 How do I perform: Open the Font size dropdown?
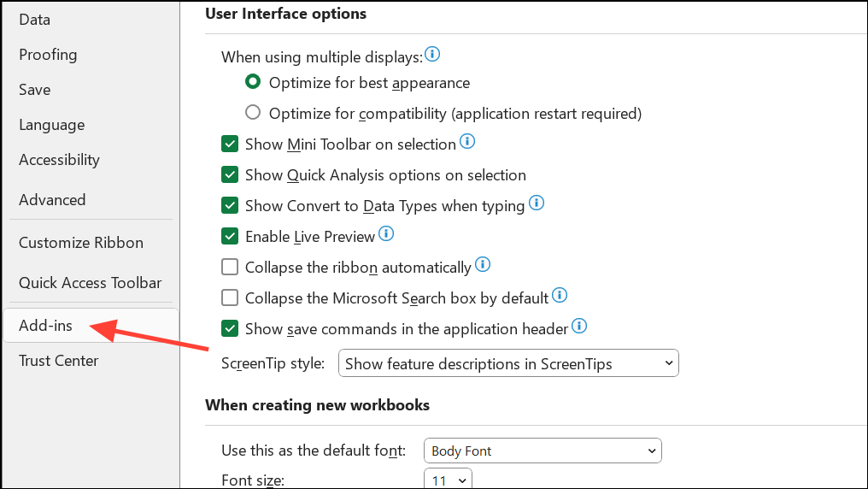(448, 480)
